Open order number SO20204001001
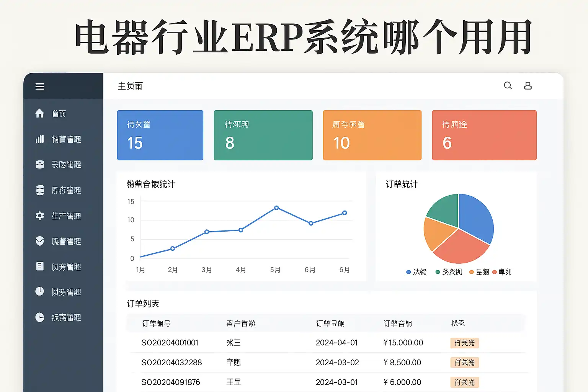The image size is (588, 392). [x=170, y=343]
